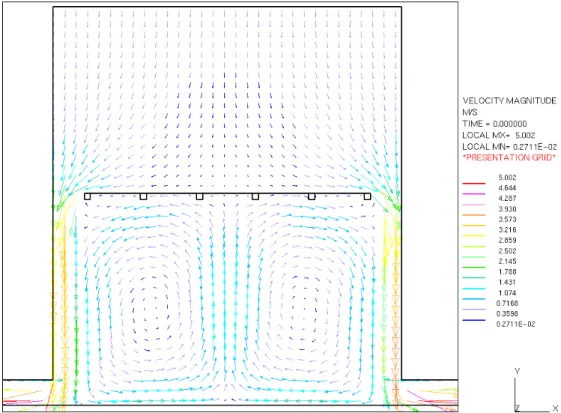
Task: Click the legend value 4.287
Action: 507,198
